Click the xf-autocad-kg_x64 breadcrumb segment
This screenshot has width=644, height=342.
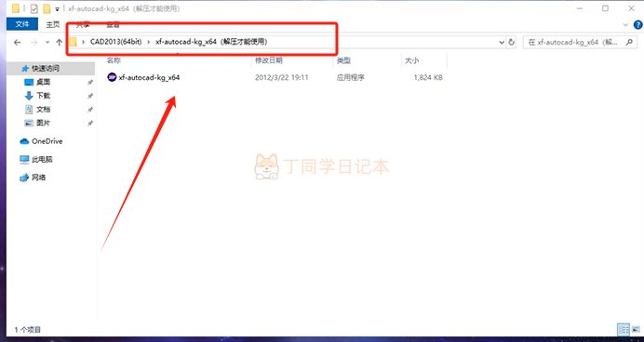[211, 42]
